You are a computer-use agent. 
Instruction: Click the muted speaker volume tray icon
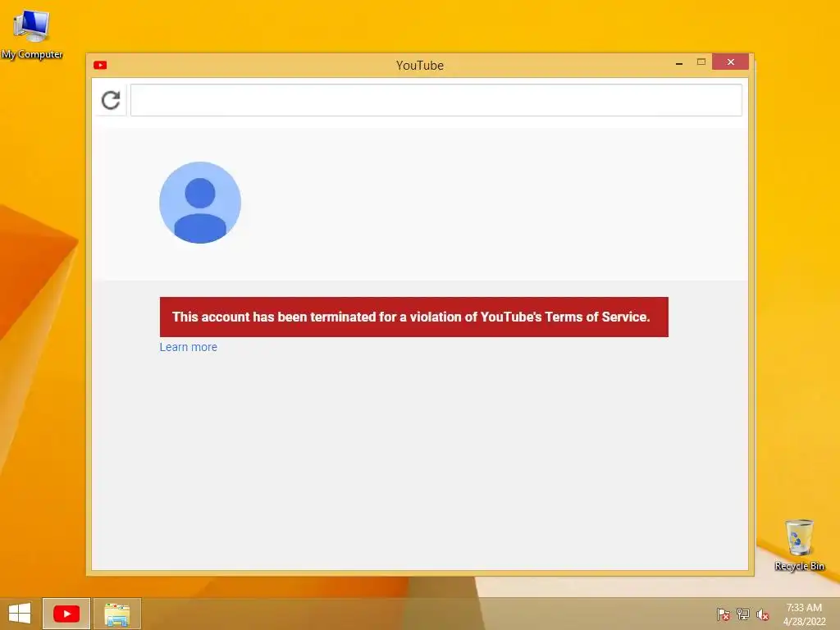tap(762, 614)
